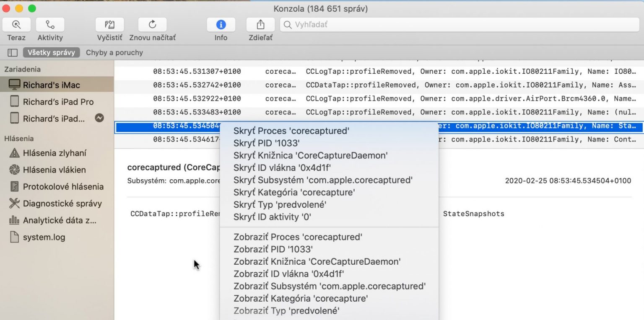Image resolution: width=644 pixels, height=320 pixels.
Task: Choose Skryť Typ 'predvolené'
Action: (329, 205)
